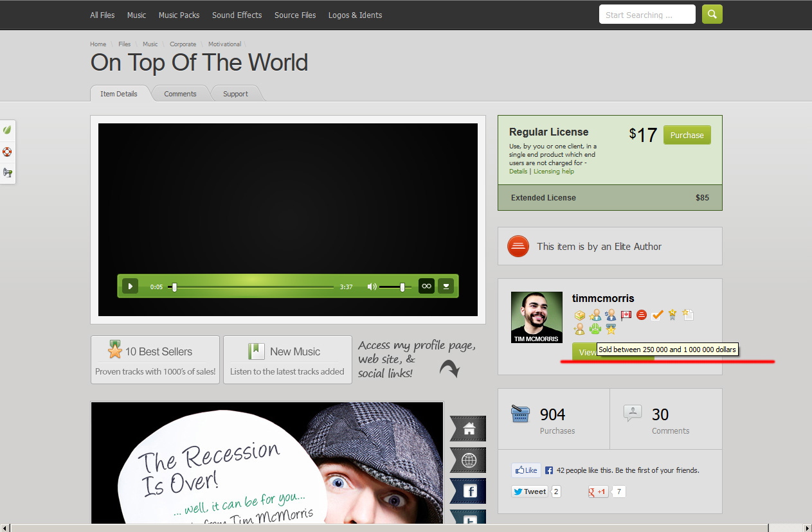Click the green paw print badge
The image size is (812, 532).
595,329
